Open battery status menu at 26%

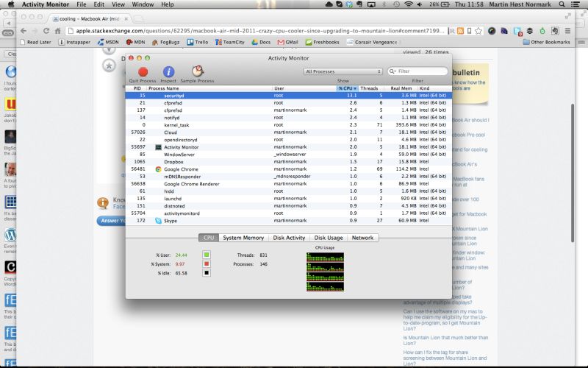point(440,4)
